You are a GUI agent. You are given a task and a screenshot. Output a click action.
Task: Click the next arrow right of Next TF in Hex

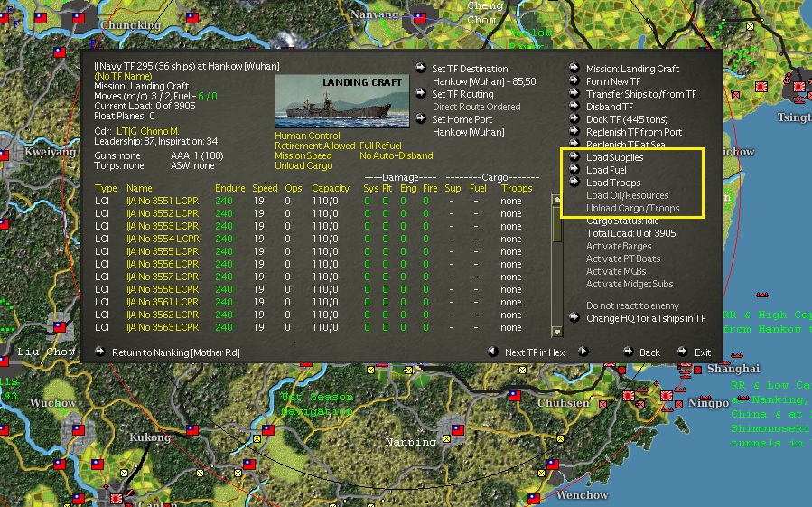583,352
